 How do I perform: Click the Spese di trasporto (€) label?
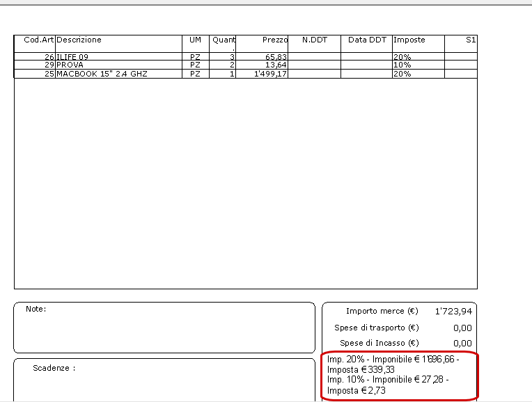coord(377,328)
